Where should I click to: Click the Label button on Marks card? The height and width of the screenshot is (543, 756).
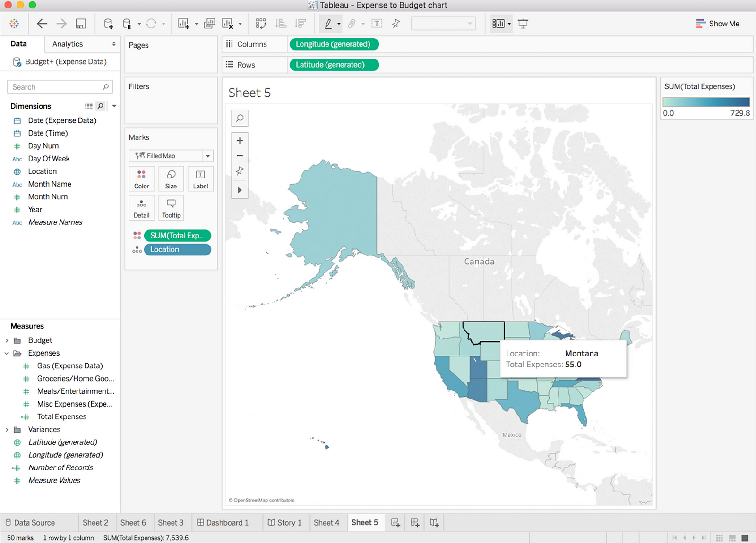(x=200, y=179)
